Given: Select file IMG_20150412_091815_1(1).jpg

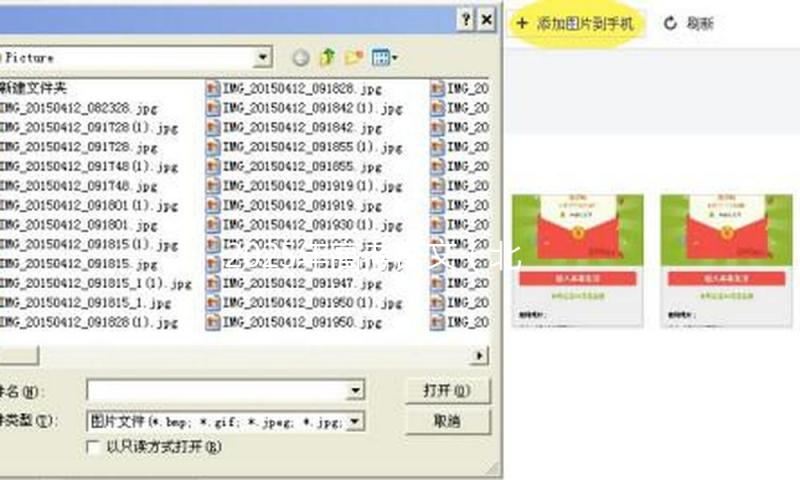Looking at the screenshot, I should click(x=95, y=283).
